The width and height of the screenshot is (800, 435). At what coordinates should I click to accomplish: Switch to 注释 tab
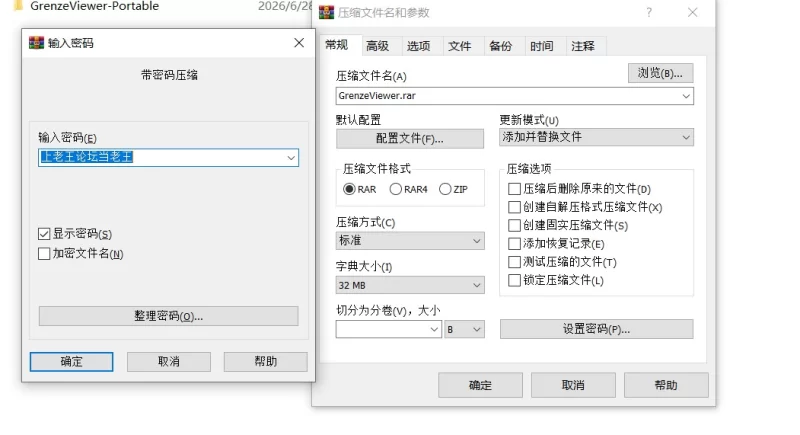pyautogui.click(x=583, y=46)
